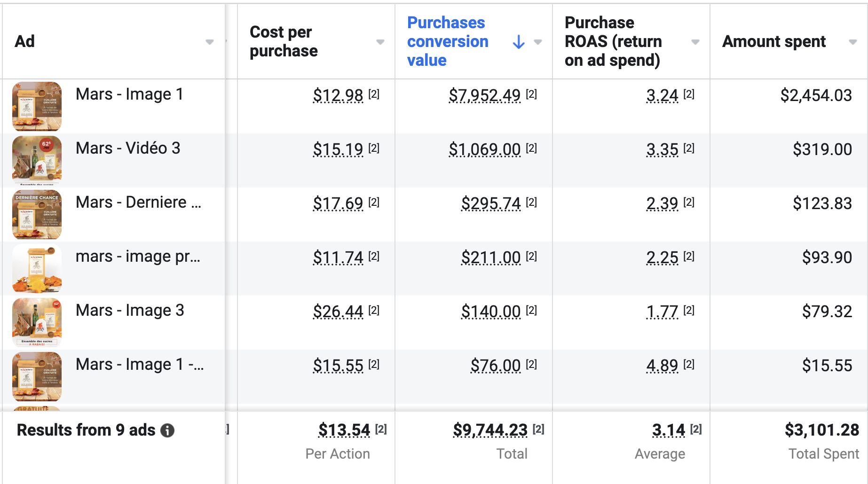Viewport: 868px width, 484px height.
Task: Click the info icon beside Results from 9 ads
Action: (167, 430)
